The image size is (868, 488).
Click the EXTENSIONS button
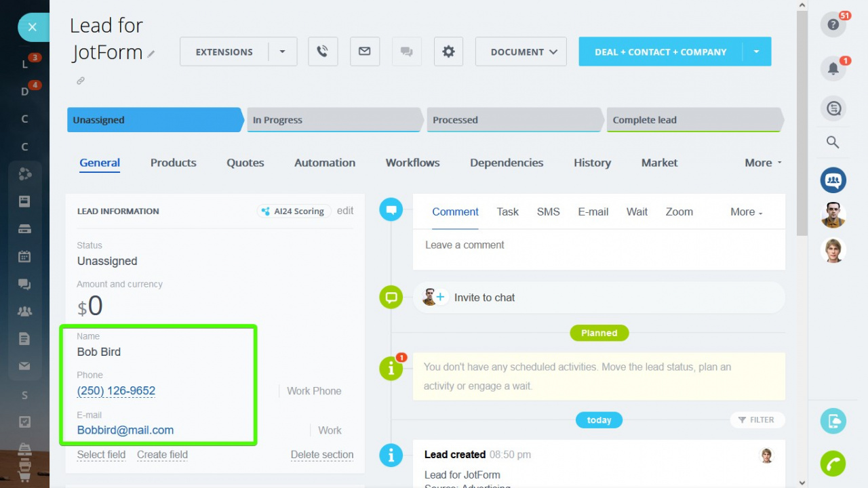click(224, 52)
